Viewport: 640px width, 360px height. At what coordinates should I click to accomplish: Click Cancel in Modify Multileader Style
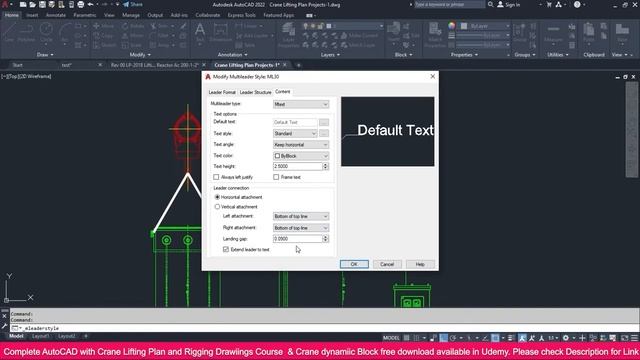point(387,264)
